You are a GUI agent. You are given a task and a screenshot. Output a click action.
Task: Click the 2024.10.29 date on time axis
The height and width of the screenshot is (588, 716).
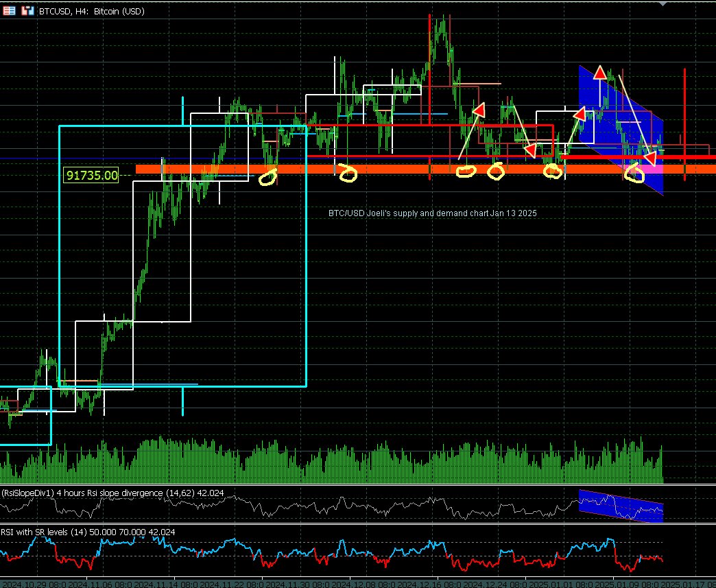pos(33,584)
